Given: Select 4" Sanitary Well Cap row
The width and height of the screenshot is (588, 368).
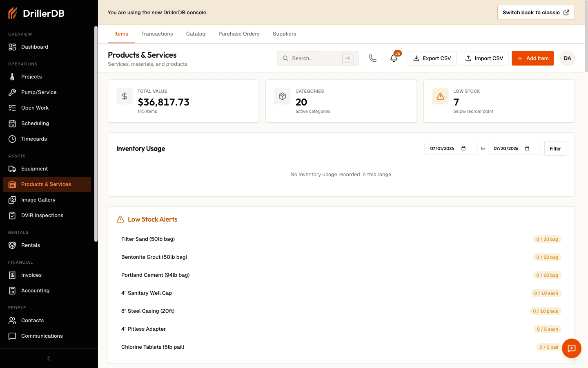Looking at the screenshot, I should 341,293.
